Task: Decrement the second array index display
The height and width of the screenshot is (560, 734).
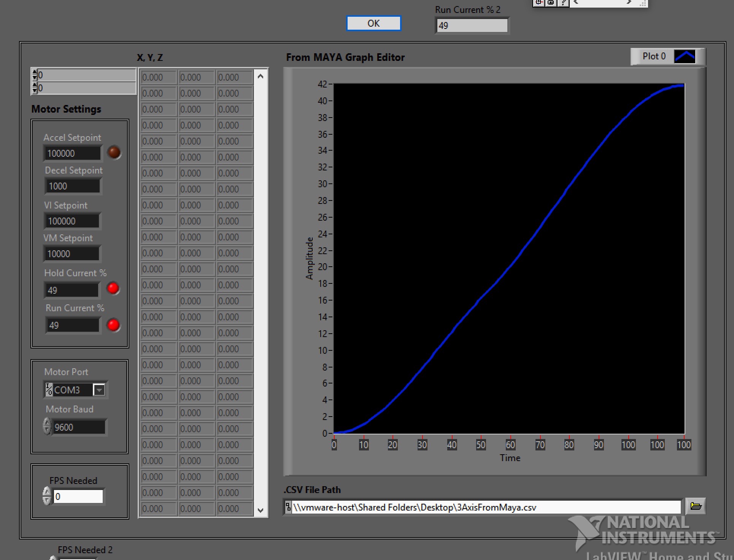Action: (35, 91)
